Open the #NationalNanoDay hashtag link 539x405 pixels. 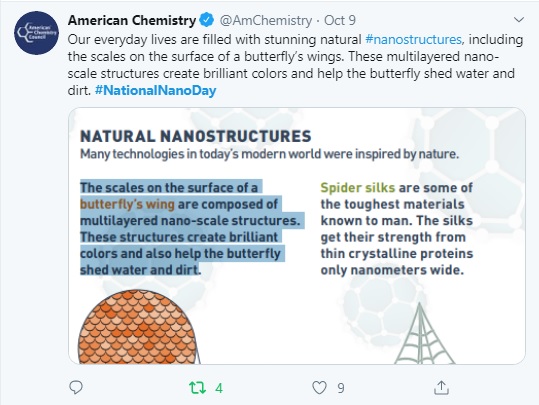tap(155, 90)
